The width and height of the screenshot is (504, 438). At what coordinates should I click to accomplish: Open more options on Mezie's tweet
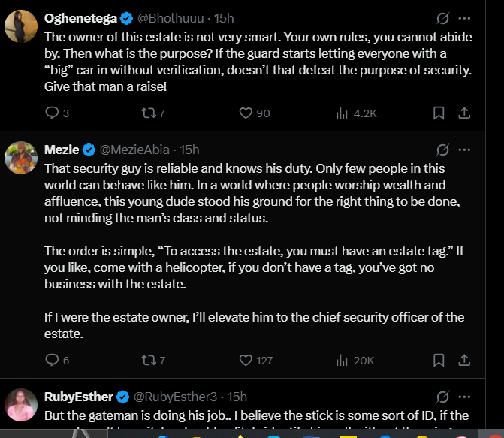pos(465,149)
